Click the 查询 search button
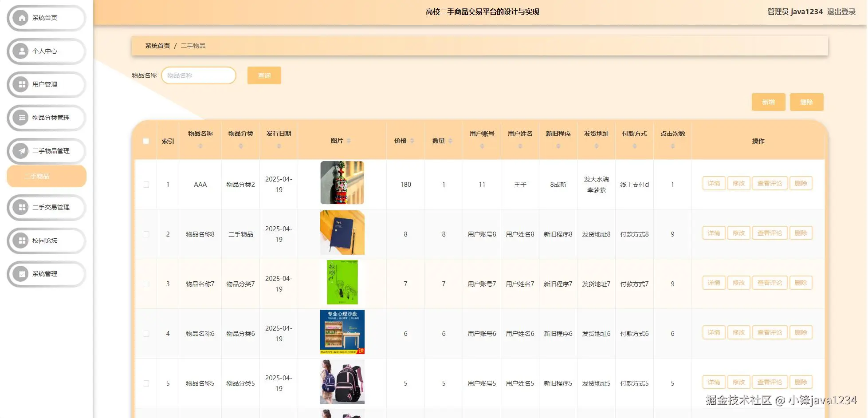Viewport: 868px width, 418px height. [x=264, y=75]
